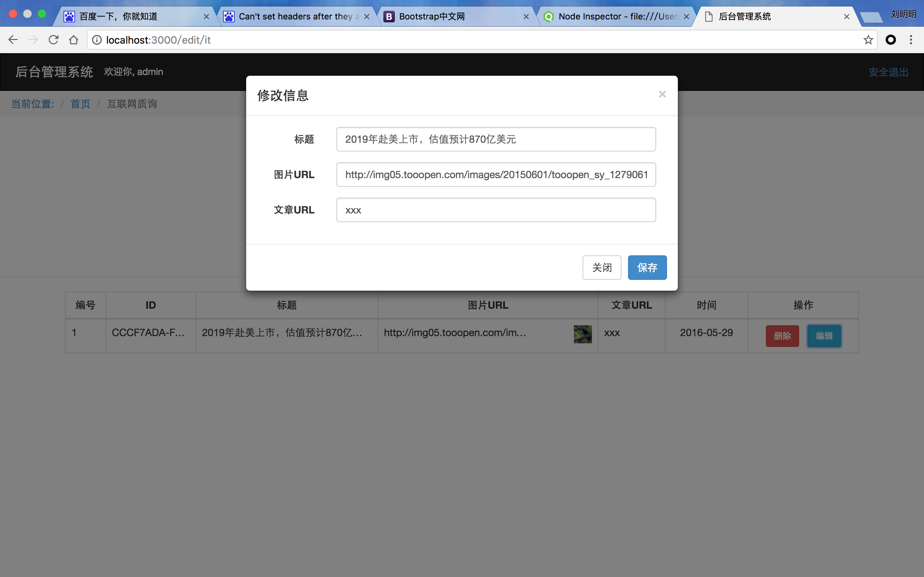Close the Can't set headers tab
The width and height of the screenshot is (924, 577).
pos(367,17)
